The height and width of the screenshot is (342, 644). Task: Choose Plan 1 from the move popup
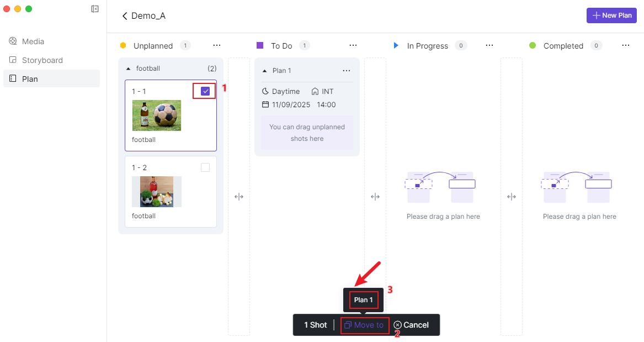point(364,300)
